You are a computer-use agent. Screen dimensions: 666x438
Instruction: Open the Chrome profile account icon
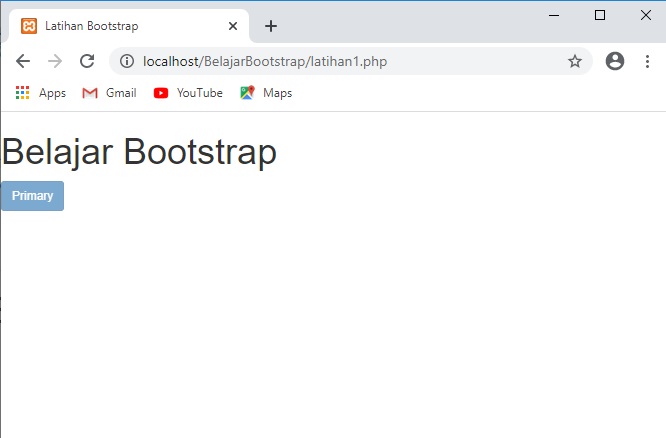pyautogui.click(x=615, y=62)
